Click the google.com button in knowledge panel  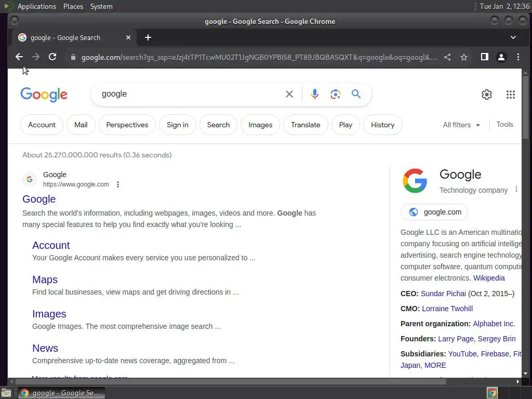434,212
